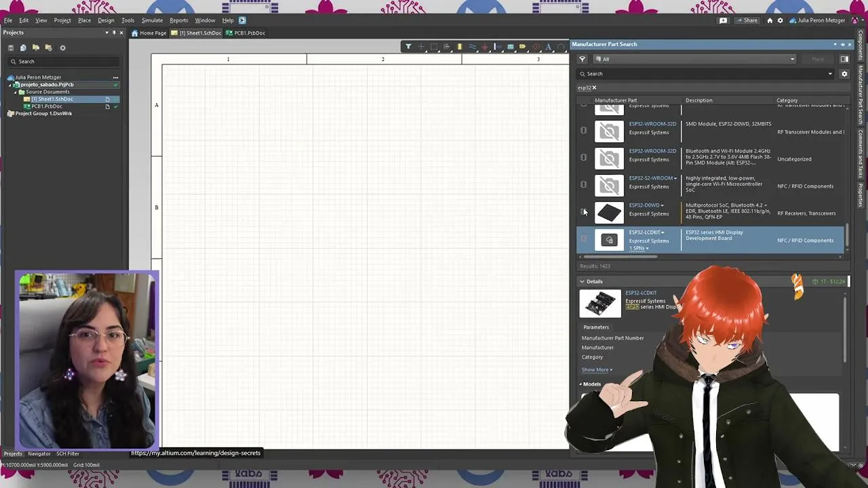This screenshot has width=868, height=488.
Task: Tick checkbox of the Uncategorized ESP32-WROOM-32D row
Action: [583, 157]
